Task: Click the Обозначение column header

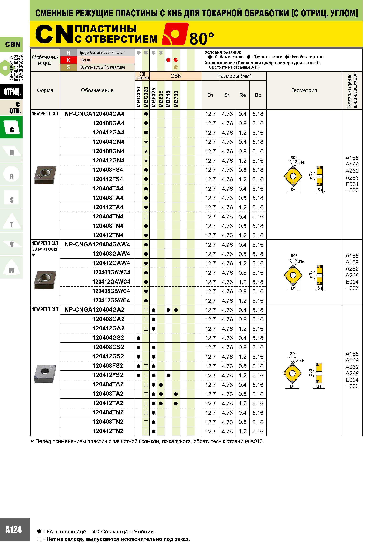Action: (97, 90)
